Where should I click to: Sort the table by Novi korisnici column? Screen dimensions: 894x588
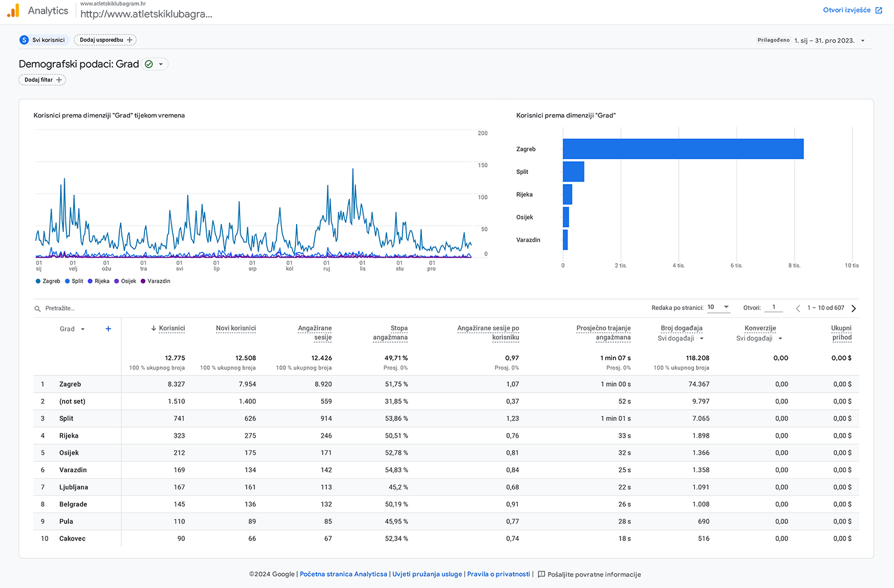[x=235, y=328]
